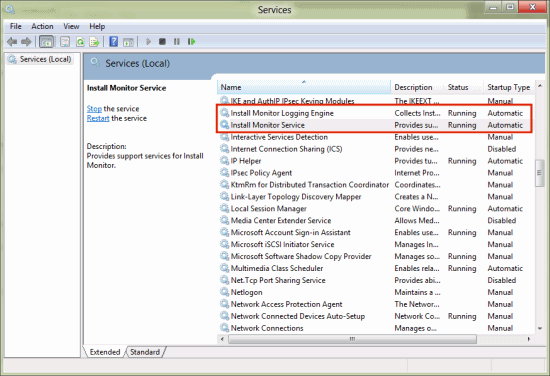Sort by the Startup Type column header

[509, 87]
